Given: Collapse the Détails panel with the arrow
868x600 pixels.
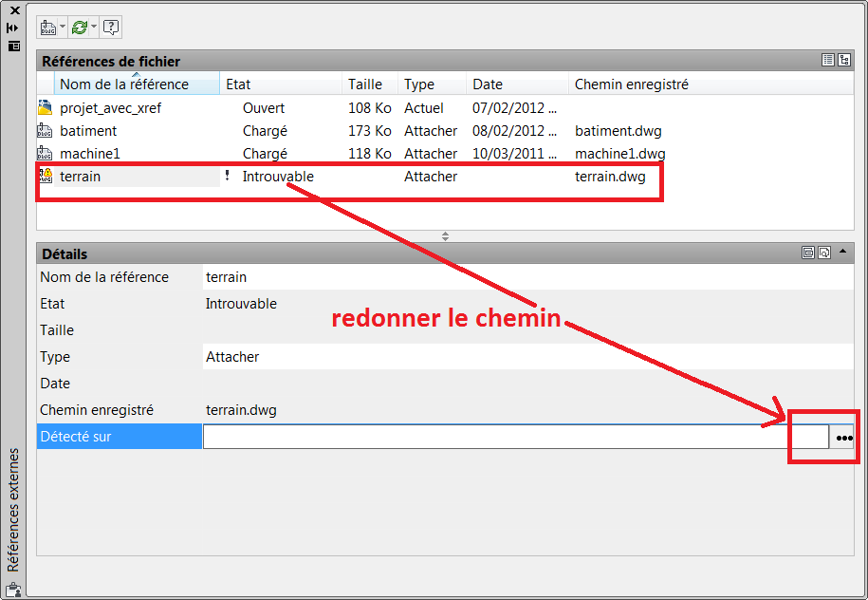Looking at the screenshot, I should click(842, 253).
